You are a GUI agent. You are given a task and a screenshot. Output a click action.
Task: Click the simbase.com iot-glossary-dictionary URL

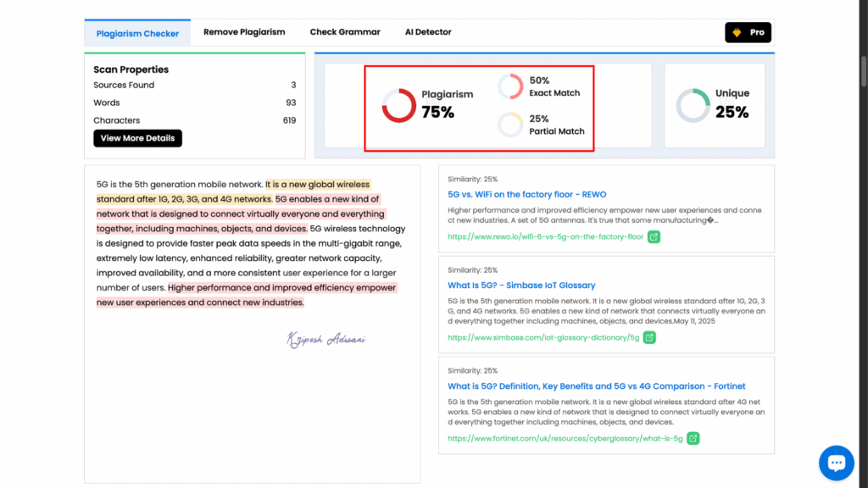[541, 337]
